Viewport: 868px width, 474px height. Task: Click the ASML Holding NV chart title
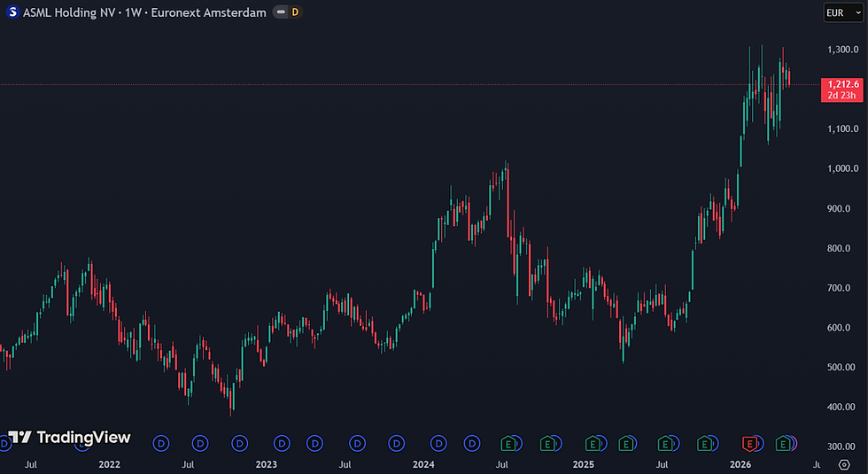[143, 12]
